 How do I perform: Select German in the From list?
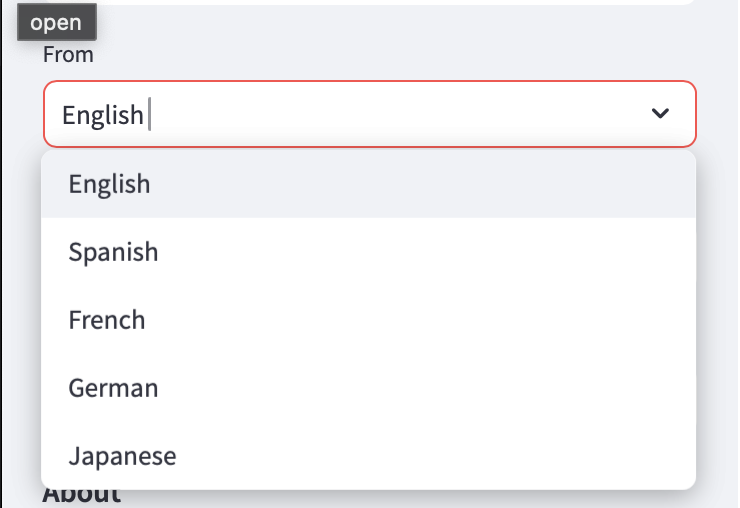(x=369, y=388)
